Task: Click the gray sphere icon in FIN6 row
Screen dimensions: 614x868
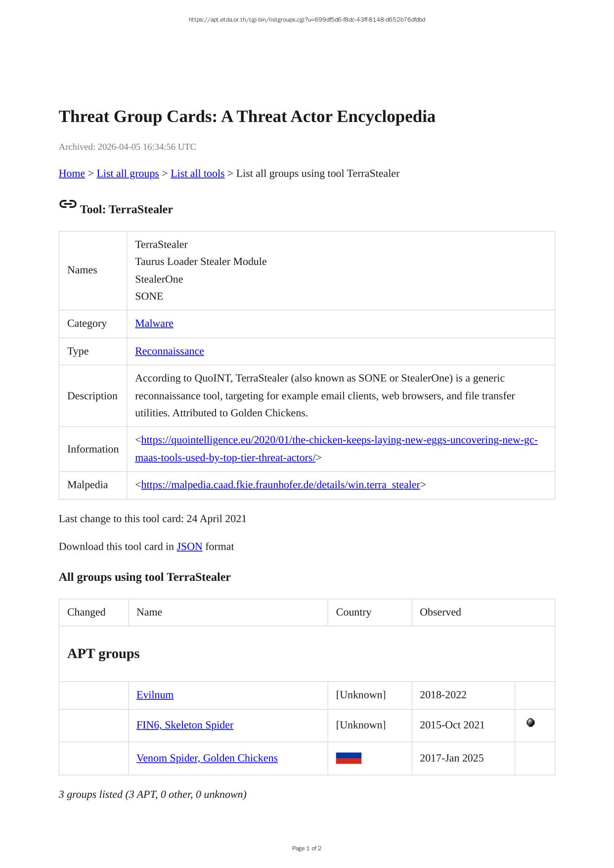Action: pos(530,723)
